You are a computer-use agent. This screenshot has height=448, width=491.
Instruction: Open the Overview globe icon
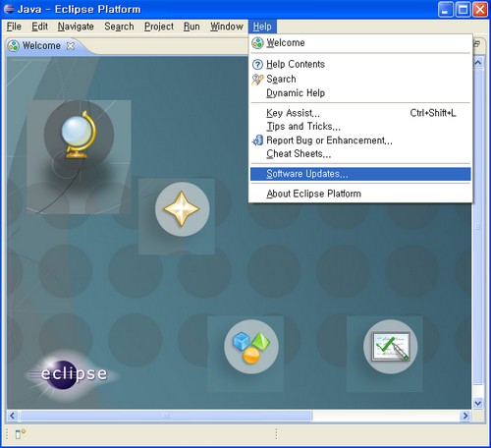click(79, 136)
